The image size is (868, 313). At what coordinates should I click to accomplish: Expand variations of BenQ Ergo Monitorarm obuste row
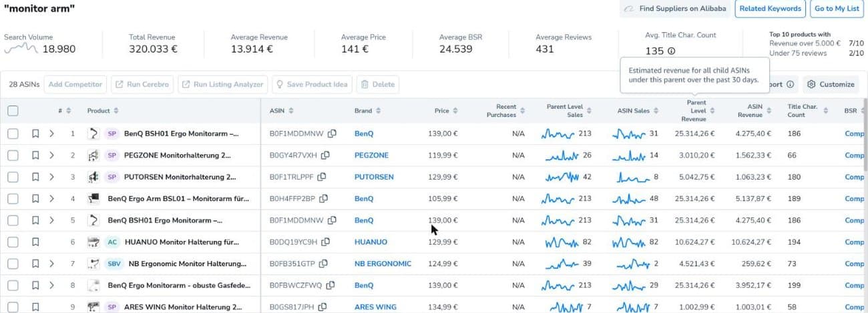click(51, 286)
